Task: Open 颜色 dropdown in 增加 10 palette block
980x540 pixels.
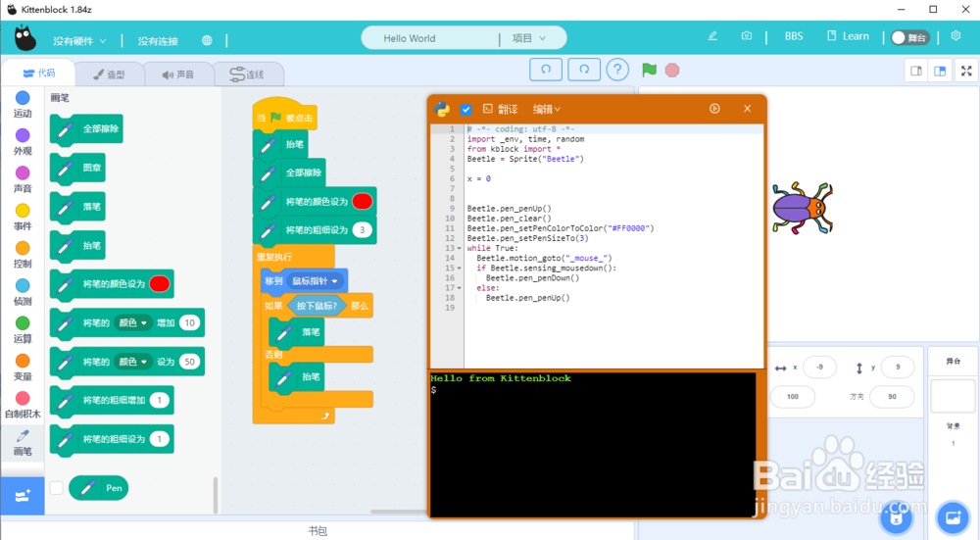Action: 133,323
